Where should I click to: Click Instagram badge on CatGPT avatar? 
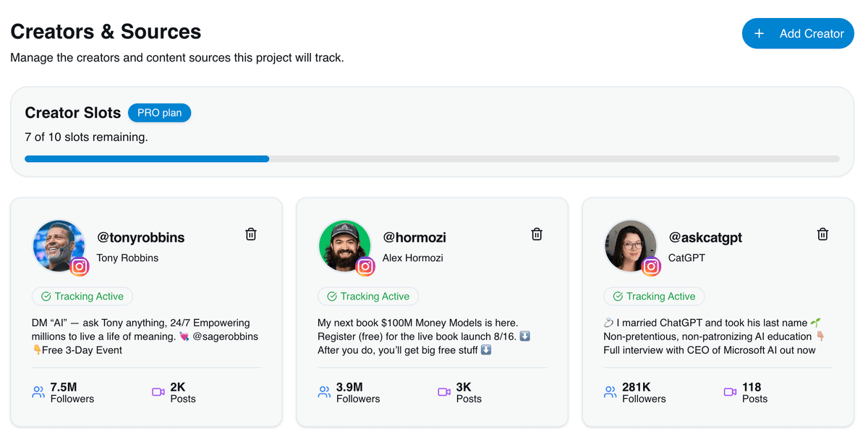pos(651,266)
